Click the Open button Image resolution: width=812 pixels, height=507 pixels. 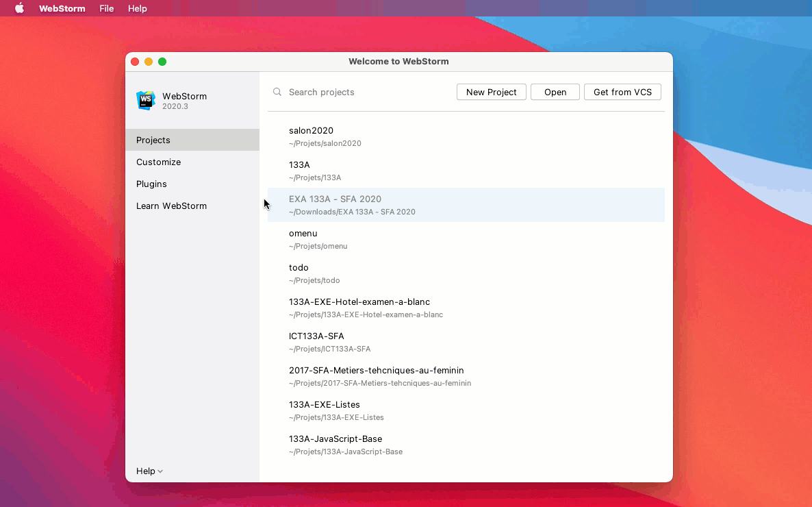[555, 92]
